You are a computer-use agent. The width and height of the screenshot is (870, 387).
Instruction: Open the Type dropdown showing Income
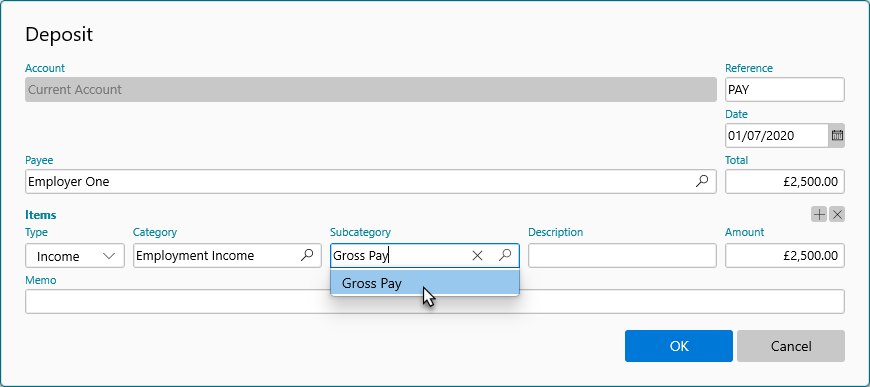75,256
